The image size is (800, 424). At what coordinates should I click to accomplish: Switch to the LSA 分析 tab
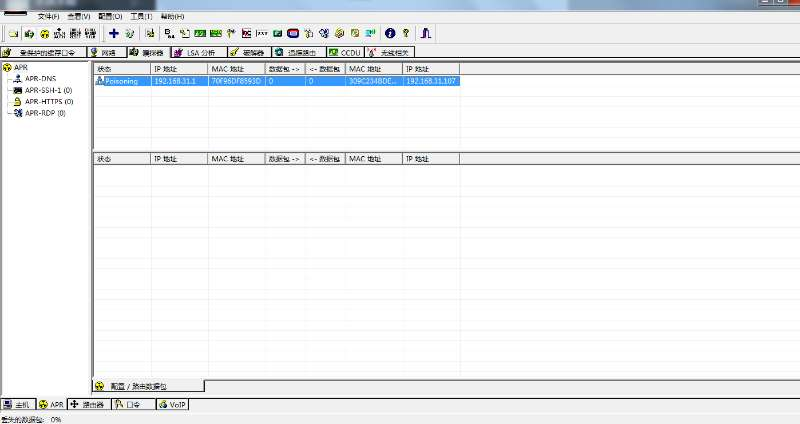pos(198,53)
